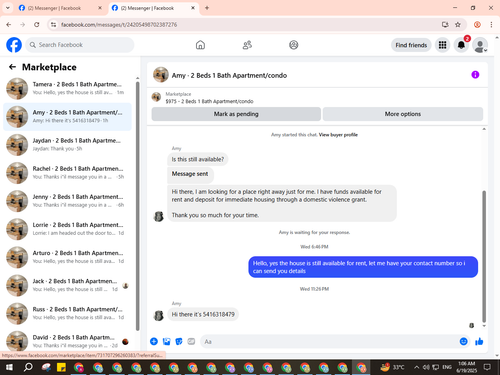Go back from Marketplace chats list
500x375 pixels.
click(x=12, y=67)
